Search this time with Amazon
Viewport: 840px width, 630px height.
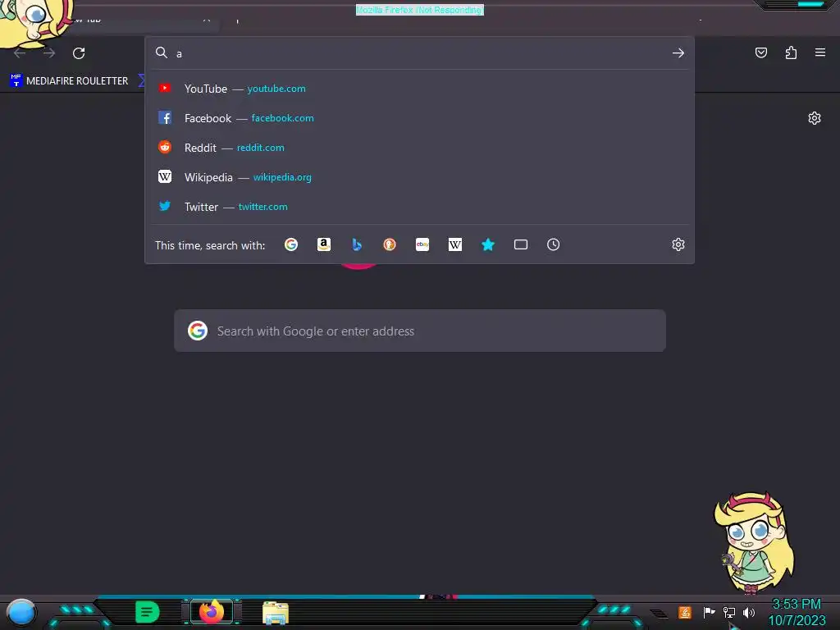pos(323,244)
